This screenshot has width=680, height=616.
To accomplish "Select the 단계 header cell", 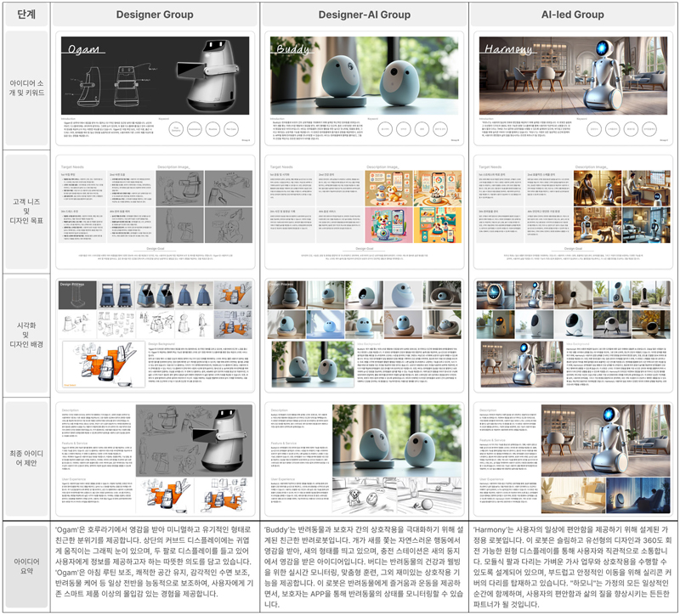I will (x=25, y=14).
